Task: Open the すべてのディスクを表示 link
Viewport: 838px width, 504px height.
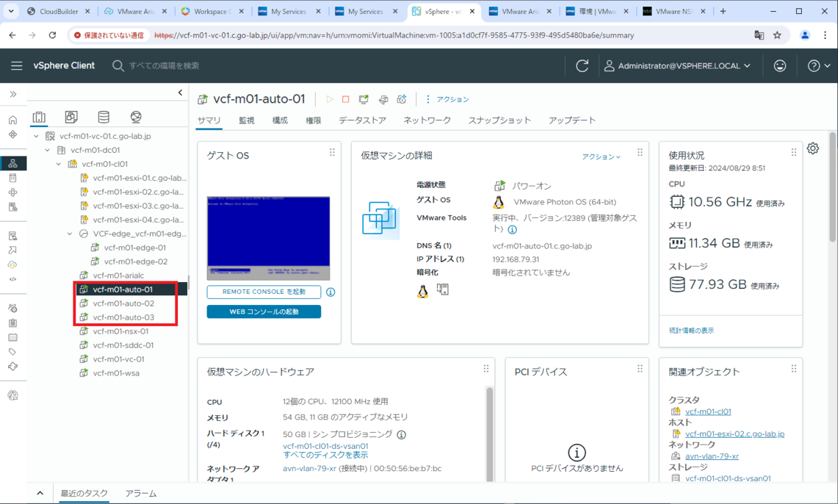Action: click(325, 455)
